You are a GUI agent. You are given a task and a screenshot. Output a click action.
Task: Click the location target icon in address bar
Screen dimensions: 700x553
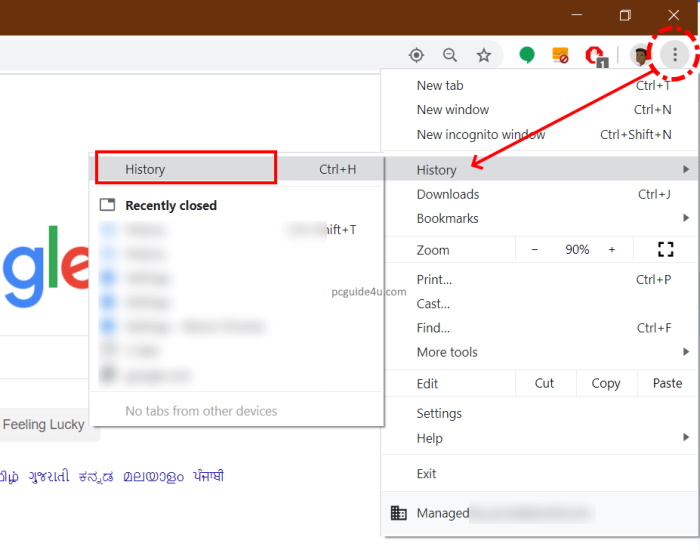(416, 55)
